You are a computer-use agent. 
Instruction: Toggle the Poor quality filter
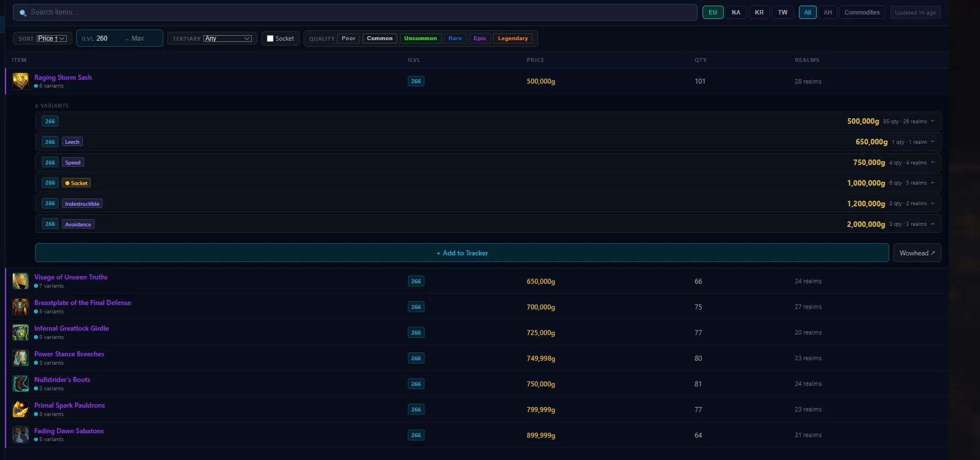tap(348, 38)
